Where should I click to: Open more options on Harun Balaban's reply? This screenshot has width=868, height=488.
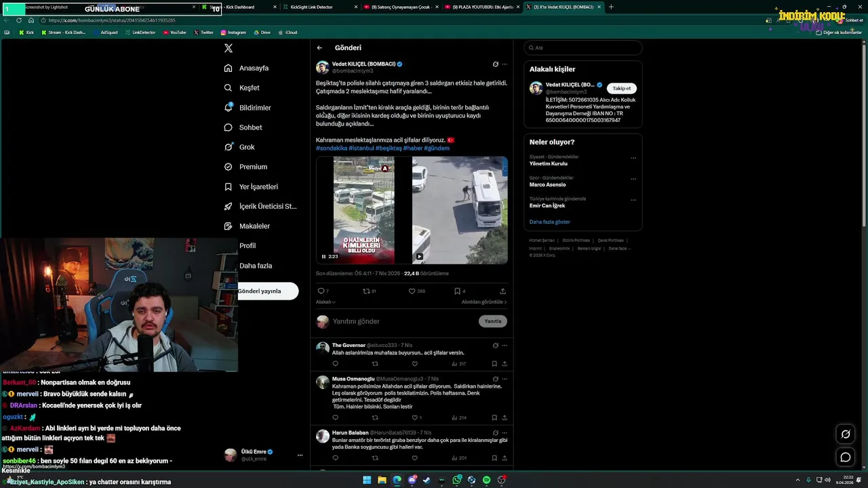505,433
